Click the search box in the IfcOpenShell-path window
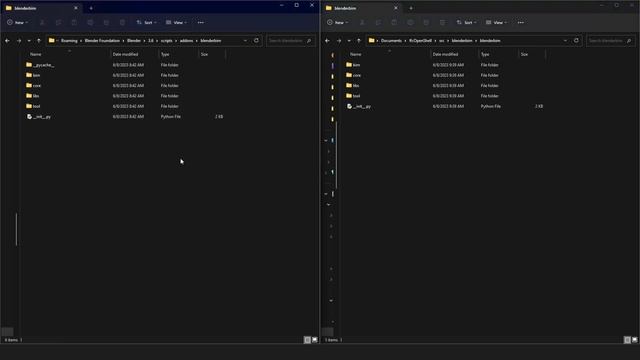 tap(611, 40)
